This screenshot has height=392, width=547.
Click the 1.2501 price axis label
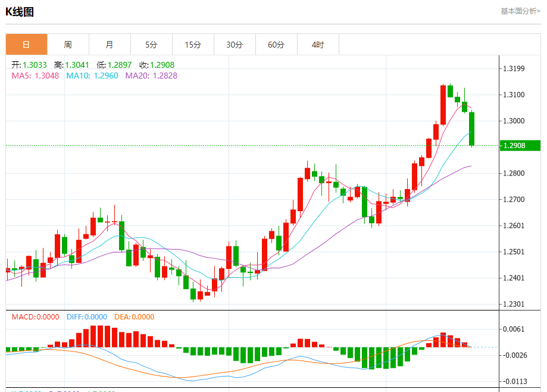(x=514, y=252)
